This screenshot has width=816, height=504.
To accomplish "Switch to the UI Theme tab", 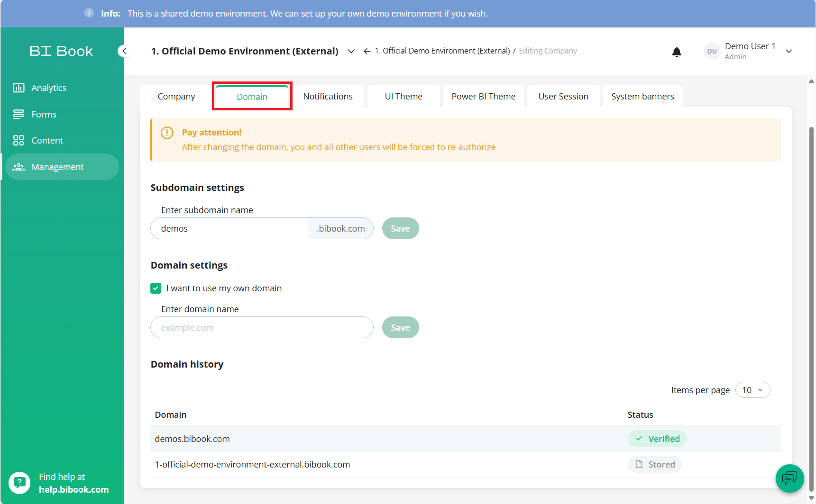I will 403,96.
